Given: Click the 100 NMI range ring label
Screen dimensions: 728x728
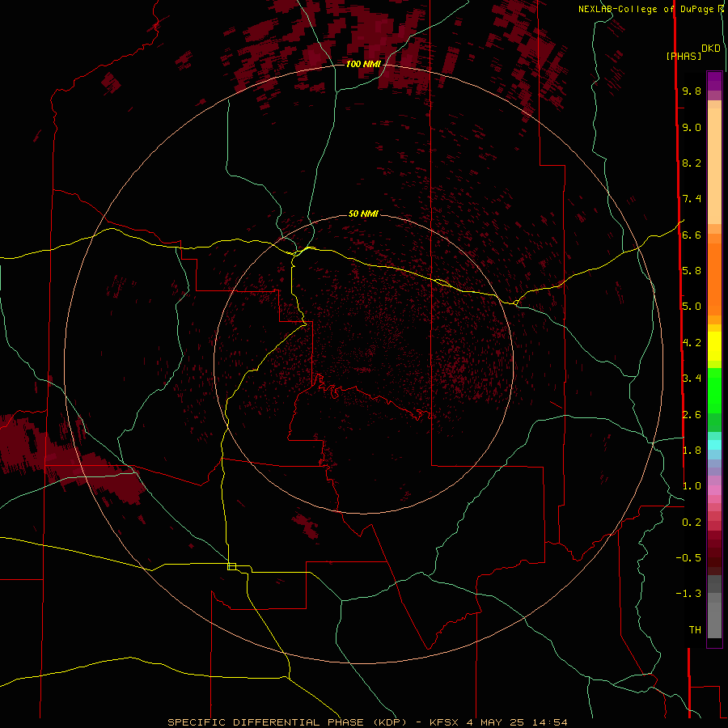Looking at the screenshot, I should click(x=363, y=64).
